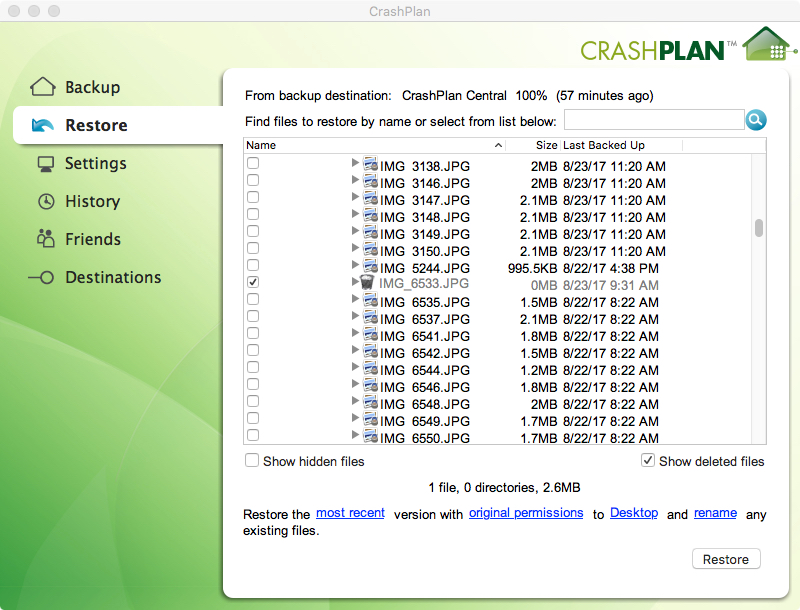Click the Restore arrow icon
Image resolution: width=800 pixels, height=610 pixels.
(43, 125)
